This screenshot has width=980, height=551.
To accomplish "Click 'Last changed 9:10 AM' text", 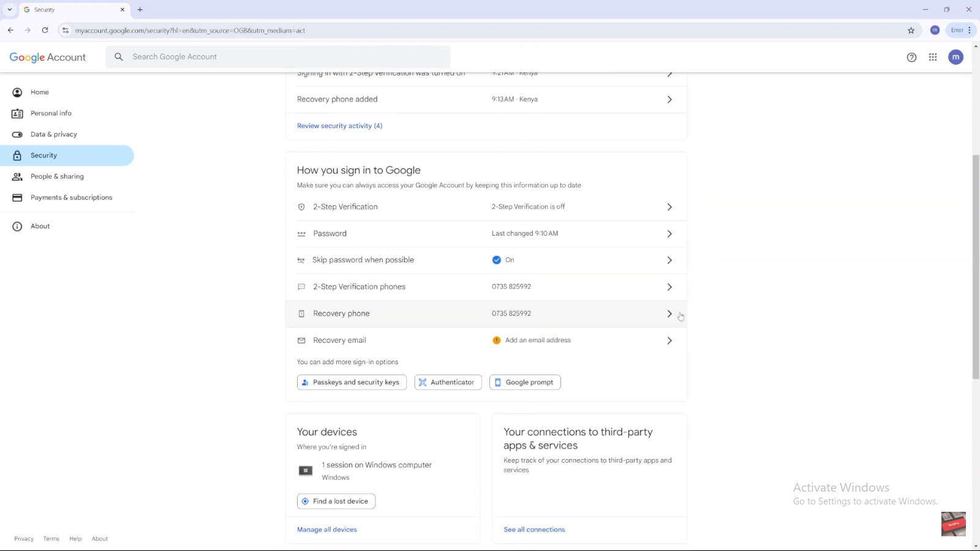I will click(525, 234).
